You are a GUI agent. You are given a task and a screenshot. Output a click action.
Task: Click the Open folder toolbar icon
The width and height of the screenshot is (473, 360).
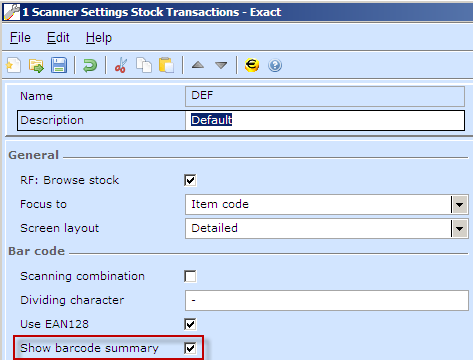[x=36, y=65]
